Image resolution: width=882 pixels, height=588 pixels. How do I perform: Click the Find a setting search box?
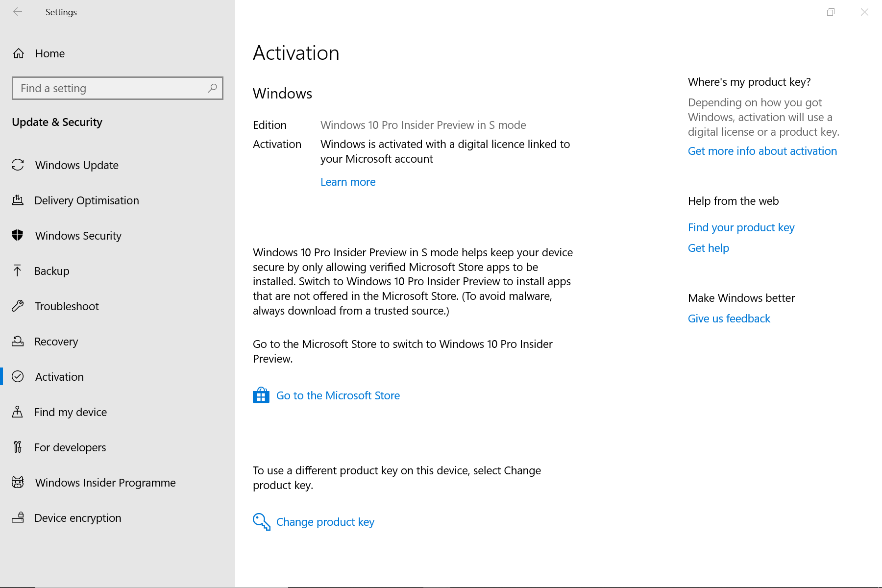click(x=118, y=88)
